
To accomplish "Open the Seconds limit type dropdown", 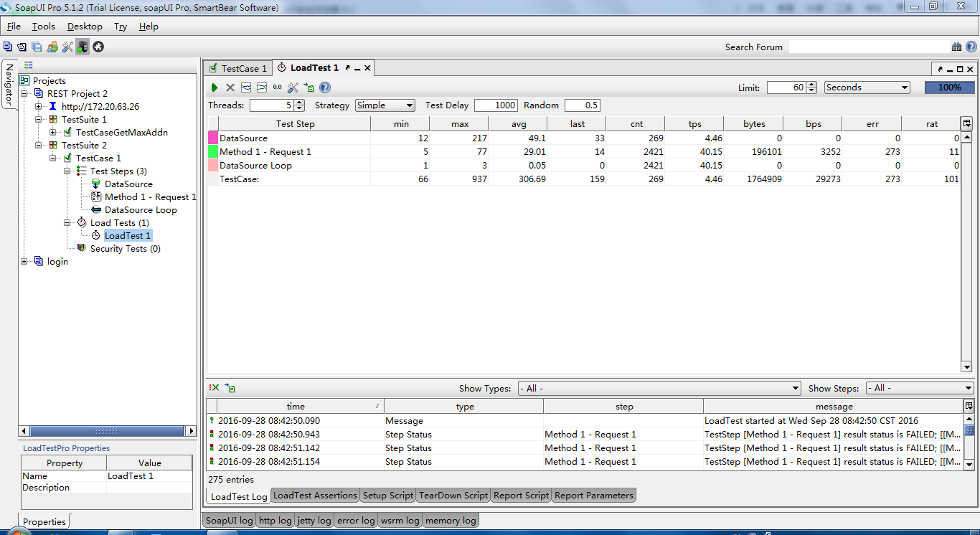I will [867, 87].
